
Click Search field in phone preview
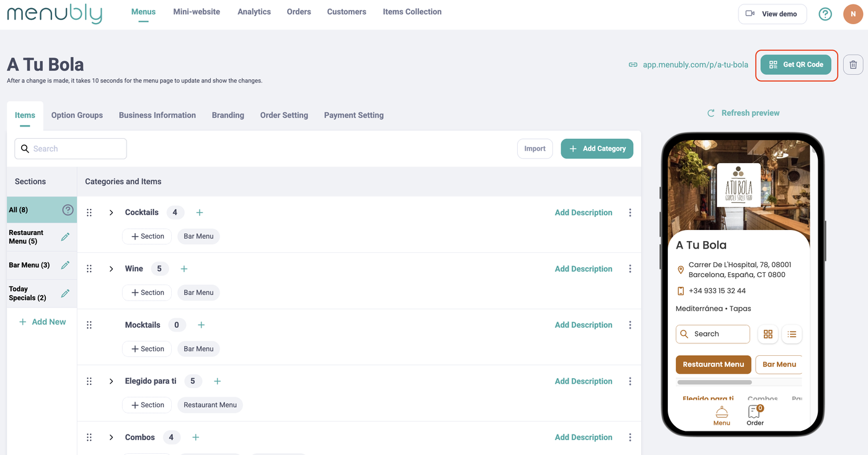pyautogui.click(x=713, y=334)
